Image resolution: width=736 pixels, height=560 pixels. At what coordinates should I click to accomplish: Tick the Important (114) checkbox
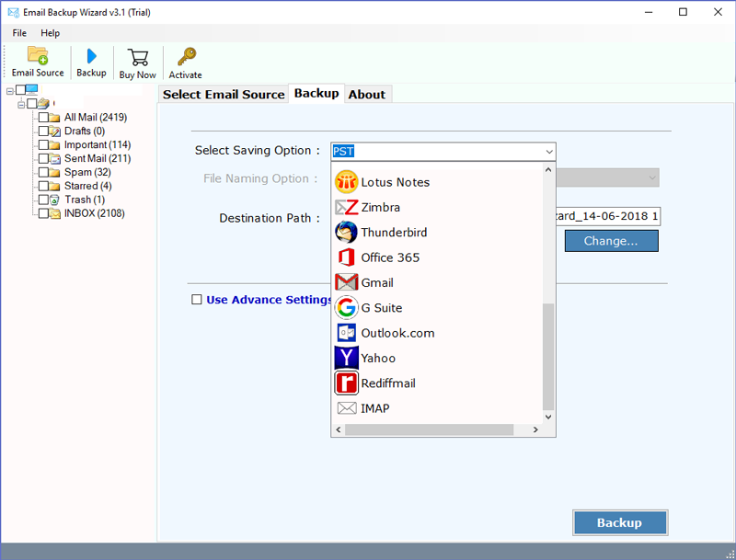coord(43,144)
